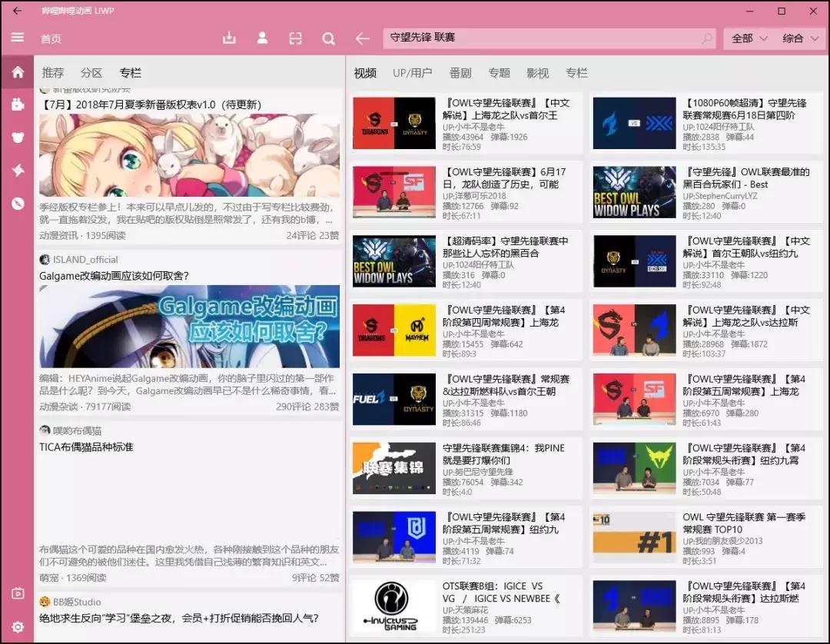830x644 pixels.
Task: Switch to 推荐 tab
Action: [53, 72]
